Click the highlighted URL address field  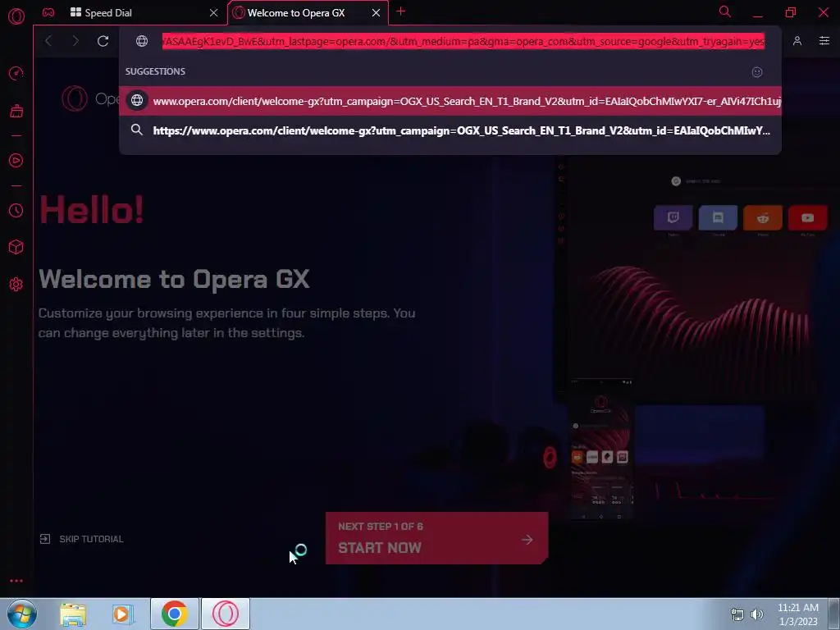coord(463,41)
